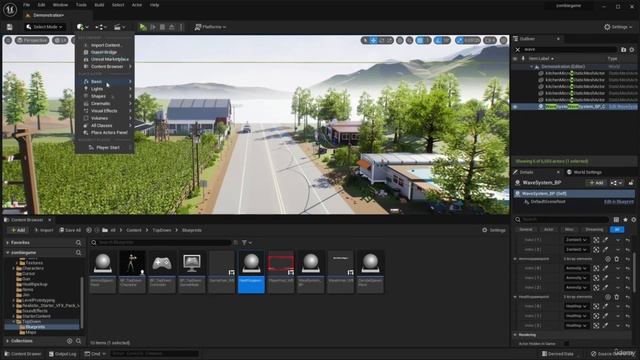Select the All filter tab in Details
The image size is (640, 360).
click(617, 229)
